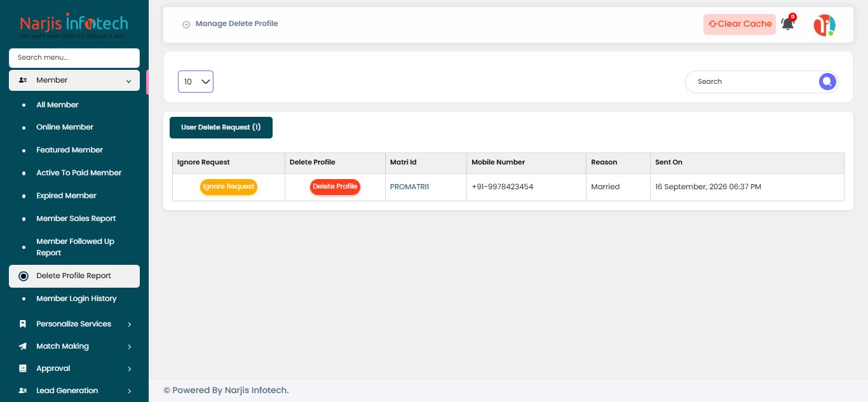The height and width of the screenshot is (402, 868).
Task: Click the Personalize Services bookmark icon
Action: [23, 324]
